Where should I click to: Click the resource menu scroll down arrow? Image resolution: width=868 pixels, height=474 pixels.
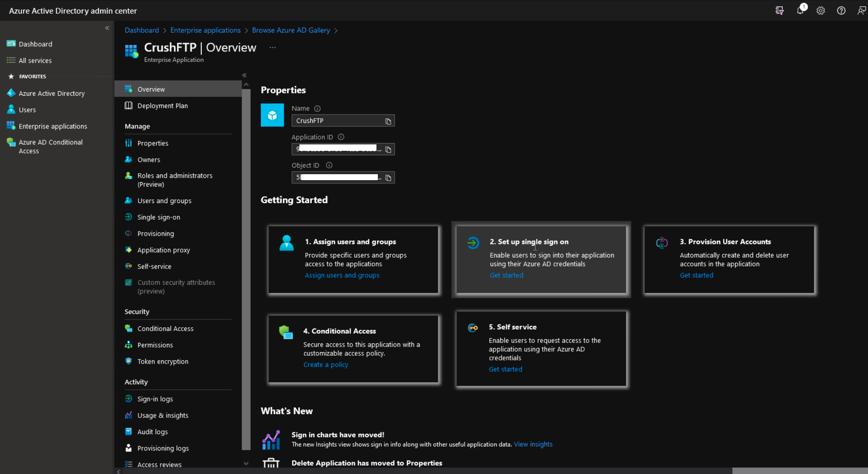click(246, 463)
